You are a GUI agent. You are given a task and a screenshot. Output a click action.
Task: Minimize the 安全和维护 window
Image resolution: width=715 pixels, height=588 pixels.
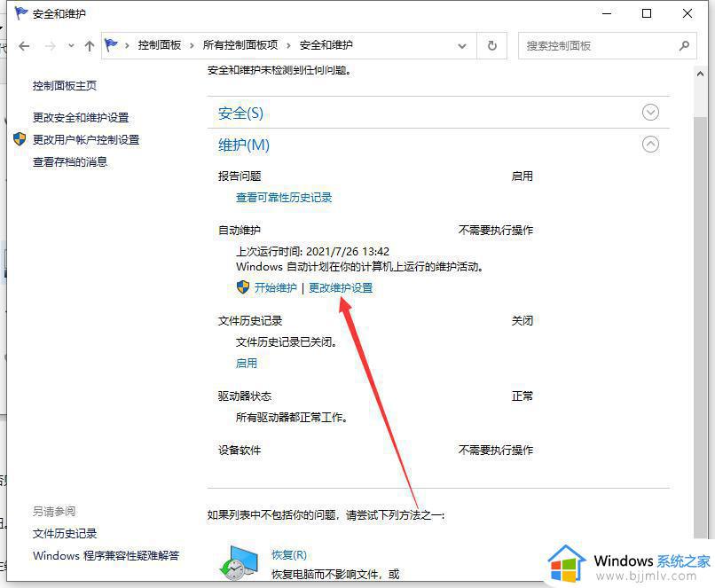pyautogui.click(x=607, y=13)
